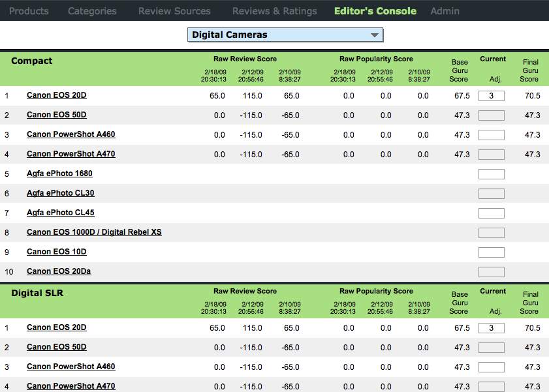Edit Adj. field for Digital SLR EOS 50D
The image size is (549, 392).
pyautogui.click(x=492, y=348)
